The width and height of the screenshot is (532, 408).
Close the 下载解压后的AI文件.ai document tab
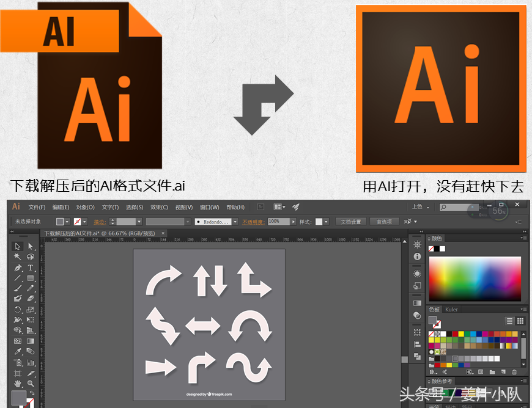tap(163, 233)
